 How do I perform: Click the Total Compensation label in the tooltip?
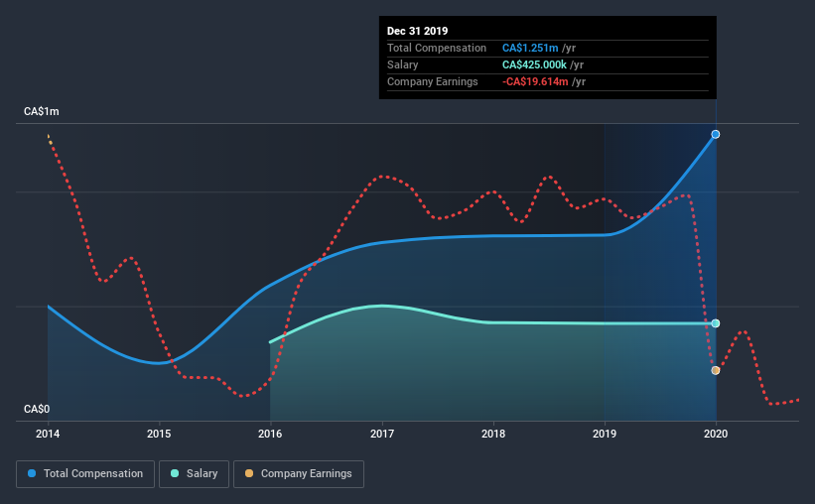click(x=437, y=49)
